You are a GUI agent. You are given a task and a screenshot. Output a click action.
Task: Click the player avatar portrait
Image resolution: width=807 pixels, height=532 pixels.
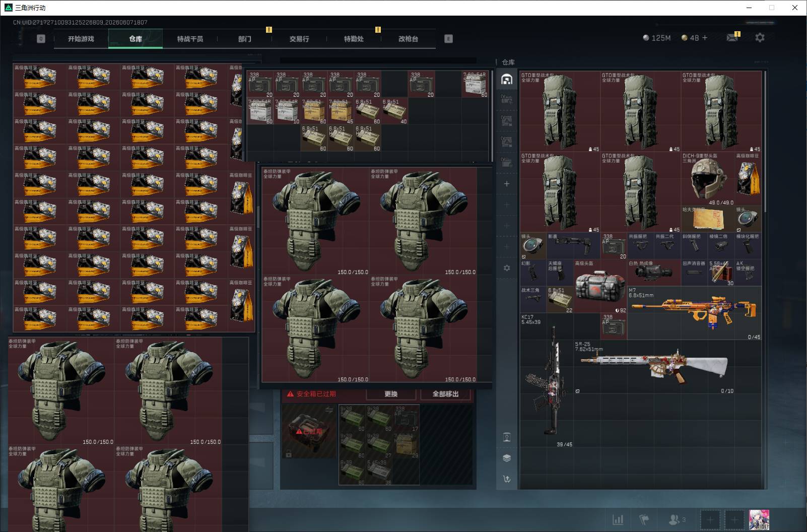coord(759,519)
